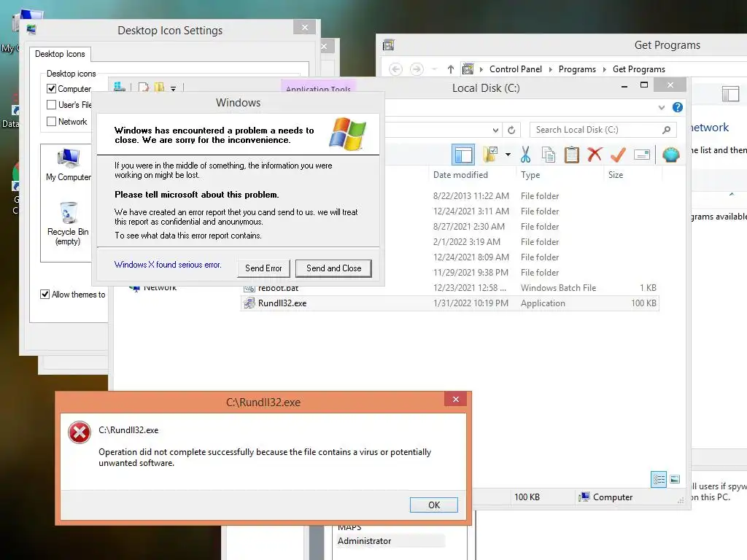Click the properties icon in quick access toolbar

[x=144, y=87]
